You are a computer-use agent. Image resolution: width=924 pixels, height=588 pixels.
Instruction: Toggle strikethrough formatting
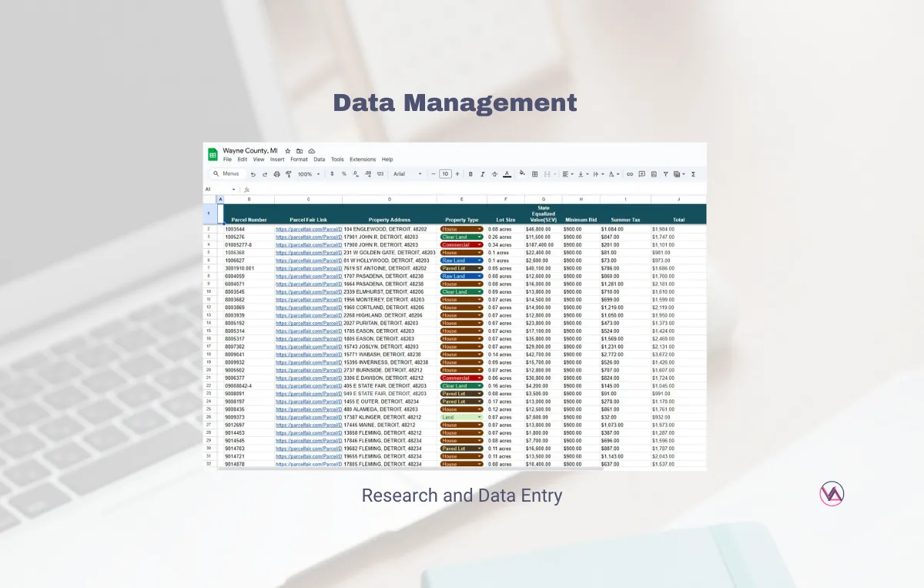(x=494, y=174)
